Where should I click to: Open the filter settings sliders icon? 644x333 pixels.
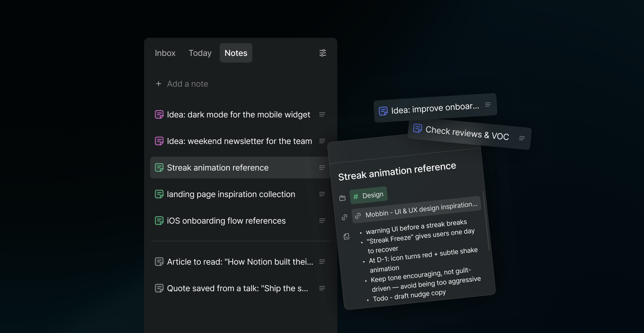pyautogui.click(x=323, y=53)
